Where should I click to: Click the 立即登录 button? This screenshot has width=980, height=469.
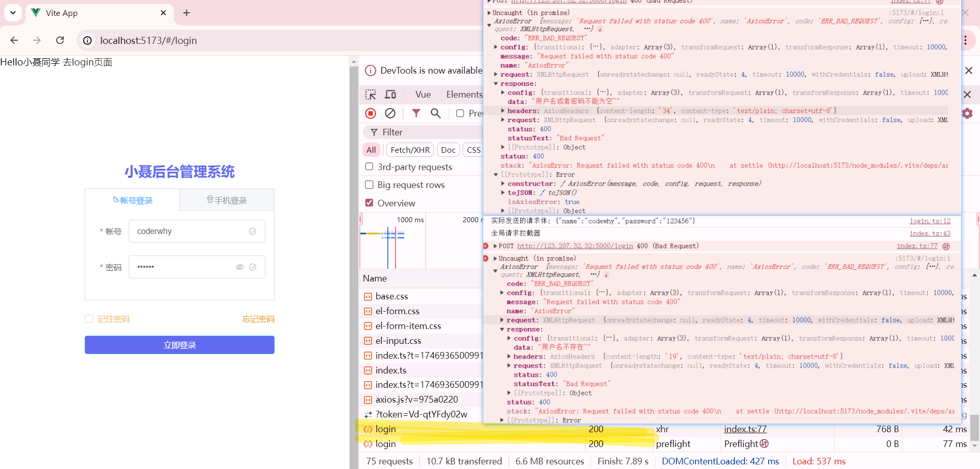tap(180, 345)
